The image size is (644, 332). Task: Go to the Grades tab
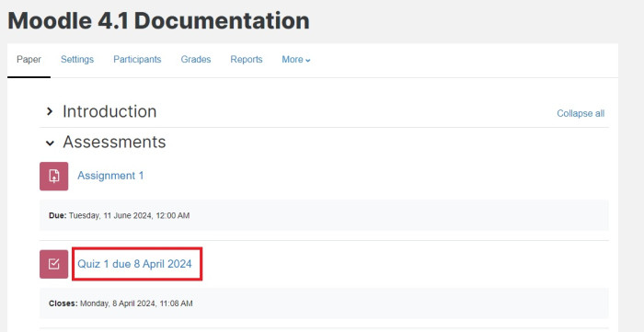click(196, 60)
